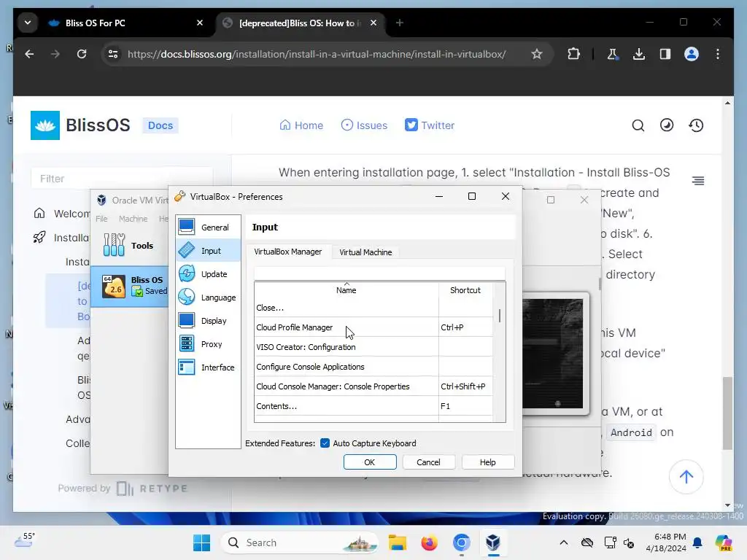Open the history clock icon on docs
The width and height of the screenshot is (747, 560).
[x=696, y=125]
